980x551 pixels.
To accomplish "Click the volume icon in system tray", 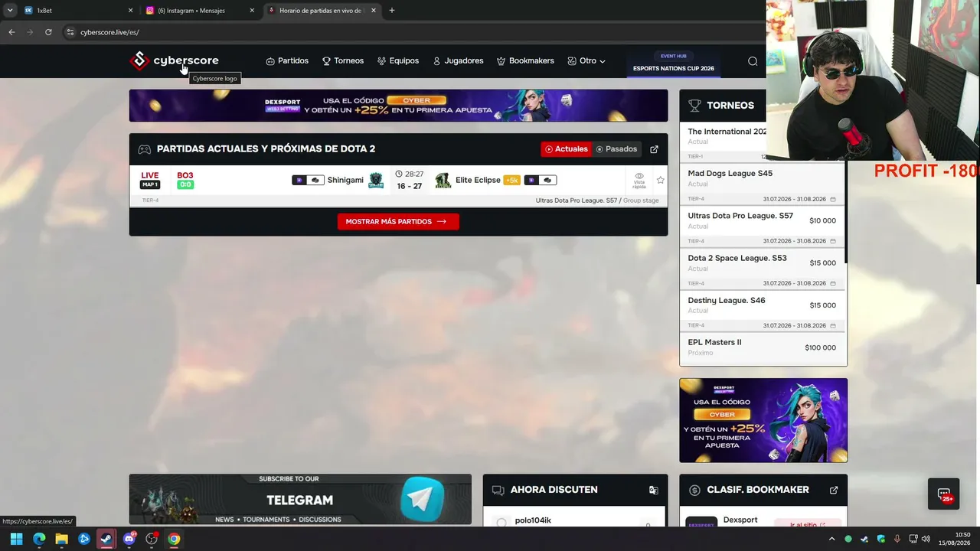I will click(926, 539).
